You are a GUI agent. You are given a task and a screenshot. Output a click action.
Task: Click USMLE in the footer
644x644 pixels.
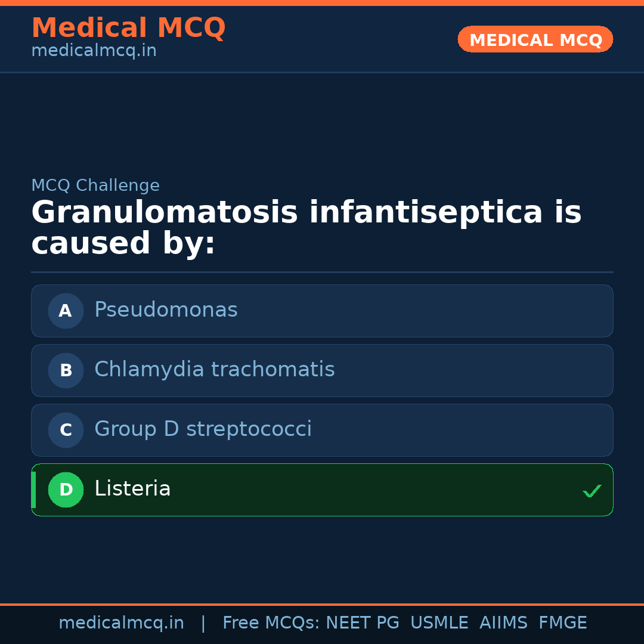439,623
